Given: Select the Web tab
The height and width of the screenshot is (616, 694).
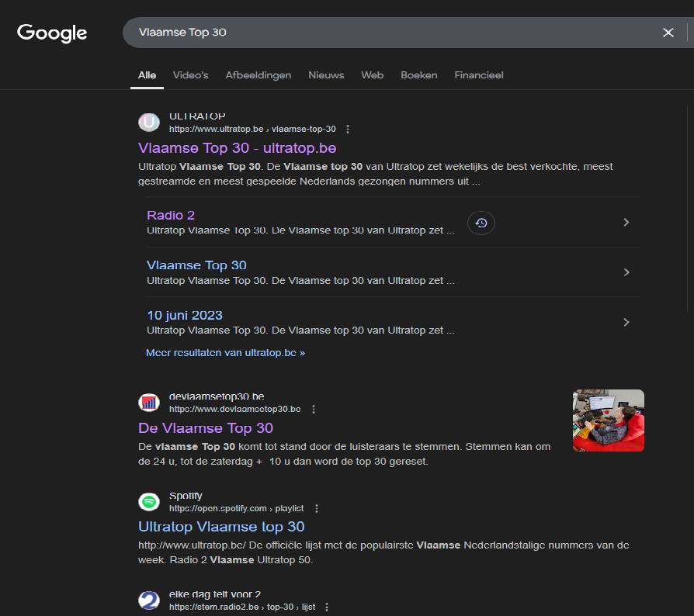Looking at the screenshot, I should 372,75.
